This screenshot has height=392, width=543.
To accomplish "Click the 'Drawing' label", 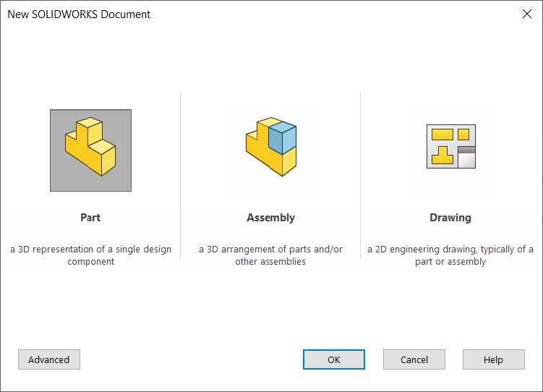I will [450, 218].
